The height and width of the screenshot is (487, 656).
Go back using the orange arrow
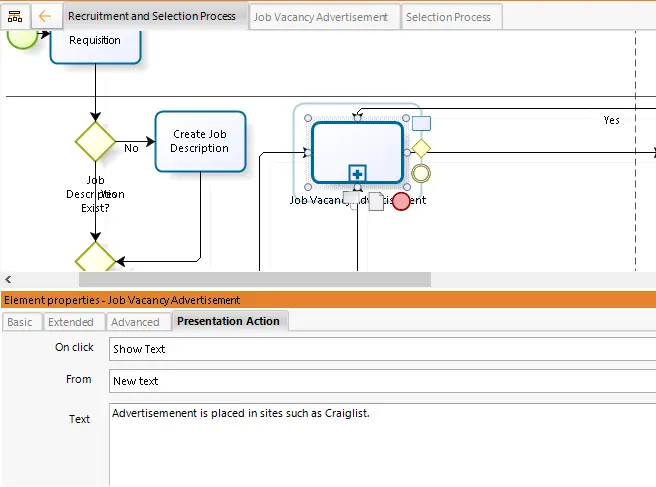point(45,17)
